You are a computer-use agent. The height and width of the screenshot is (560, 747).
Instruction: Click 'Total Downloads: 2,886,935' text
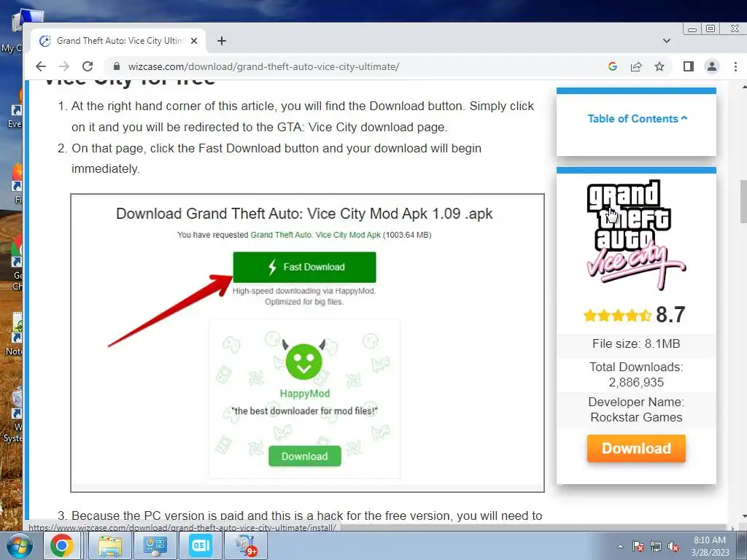(636, 375)
